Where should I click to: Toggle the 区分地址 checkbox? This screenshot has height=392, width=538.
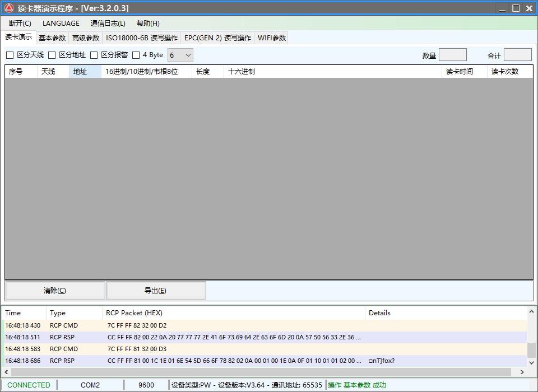52,55
